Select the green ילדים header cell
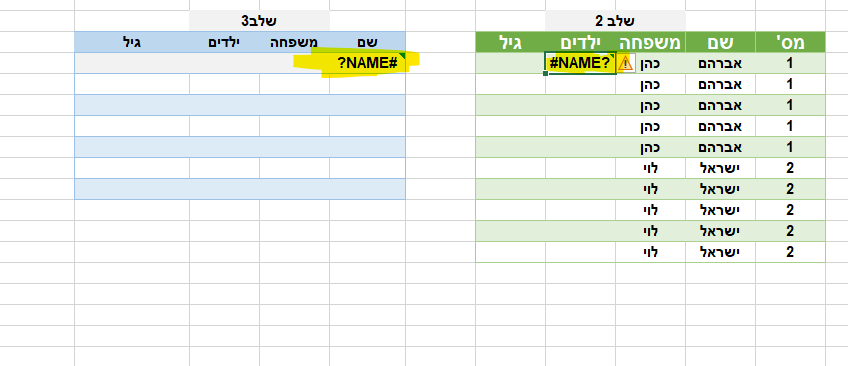Image resolution: width=848 pixels, height=366 pixels. (580, 42)
